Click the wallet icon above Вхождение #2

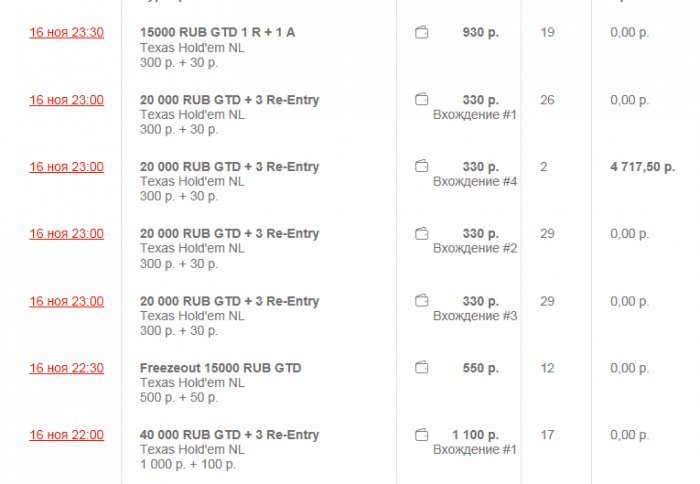click(x=422, y=234)
